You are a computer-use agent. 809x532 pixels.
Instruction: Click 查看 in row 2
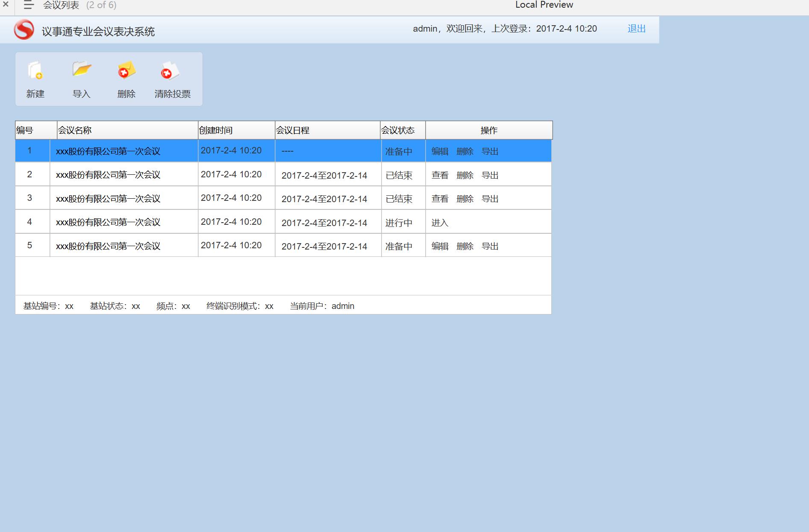(x=440, y=175)
